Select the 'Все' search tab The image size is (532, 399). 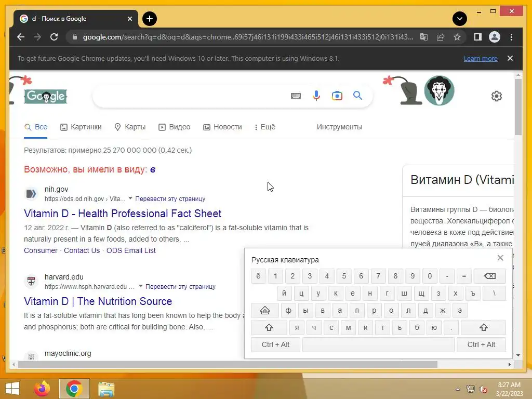(x=36, y=127)
